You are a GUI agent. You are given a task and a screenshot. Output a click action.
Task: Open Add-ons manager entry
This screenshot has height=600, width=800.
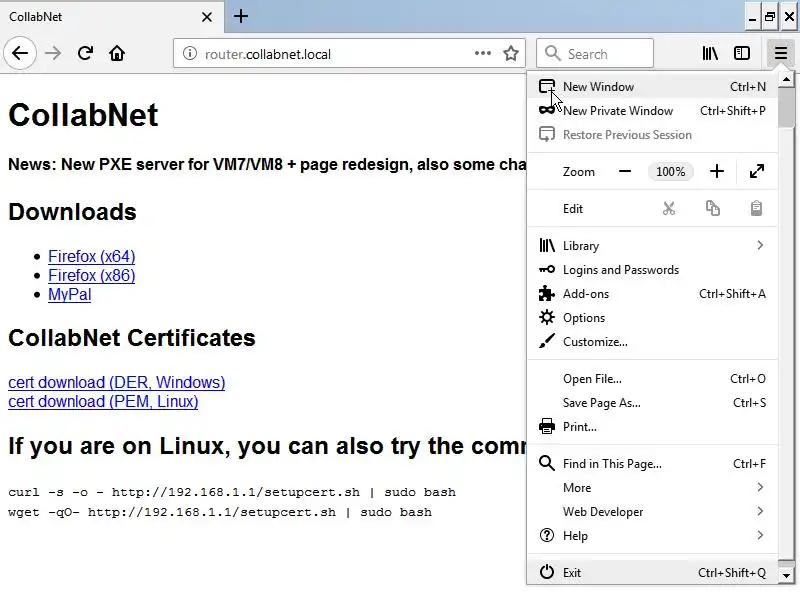tap(653, 294)
